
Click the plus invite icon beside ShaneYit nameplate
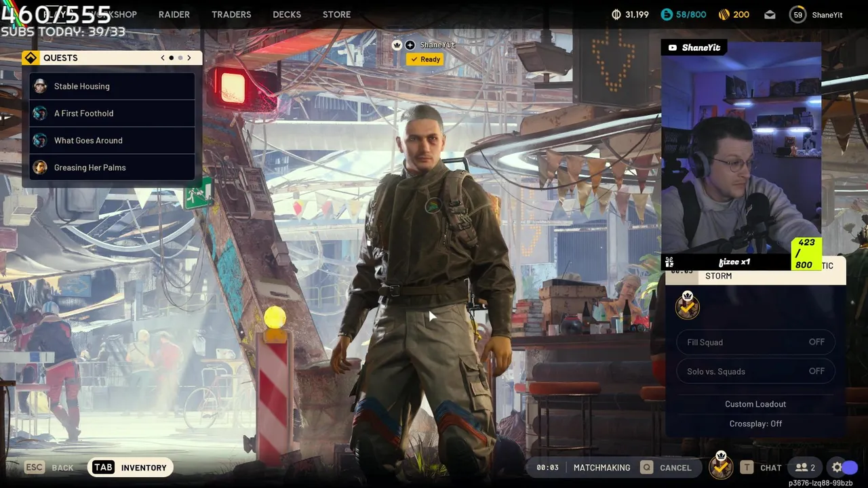click(410, 45)
